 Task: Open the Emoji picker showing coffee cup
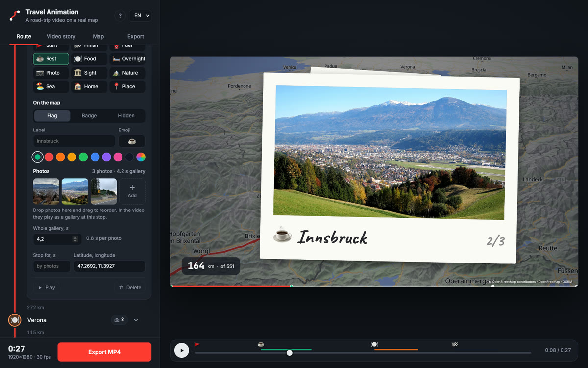pyautogui.click(x=132, y=141)
